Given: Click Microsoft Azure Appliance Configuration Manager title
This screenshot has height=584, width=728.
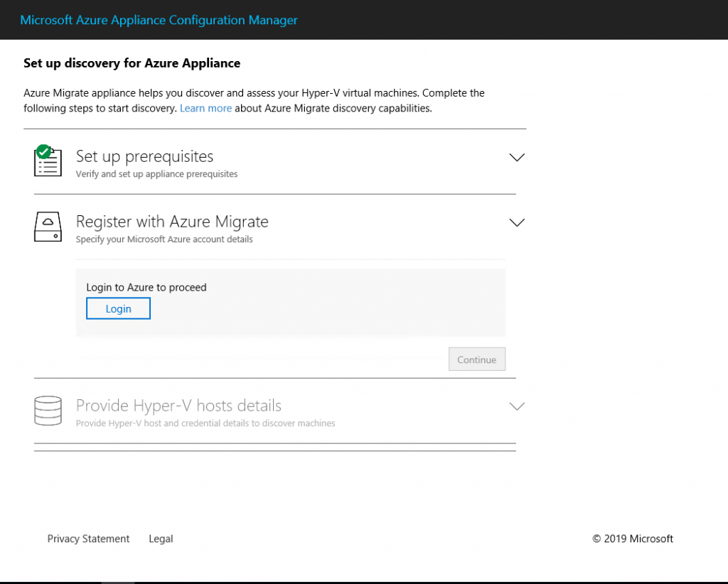Looking at the screenshot, I should pyautogui.click(x=159, y=20).
